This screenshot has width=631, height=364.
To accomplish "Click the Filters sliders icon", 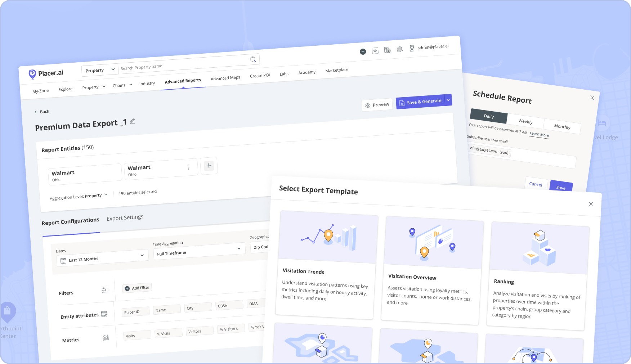I will pyautogui.click(x=104, y=290).
